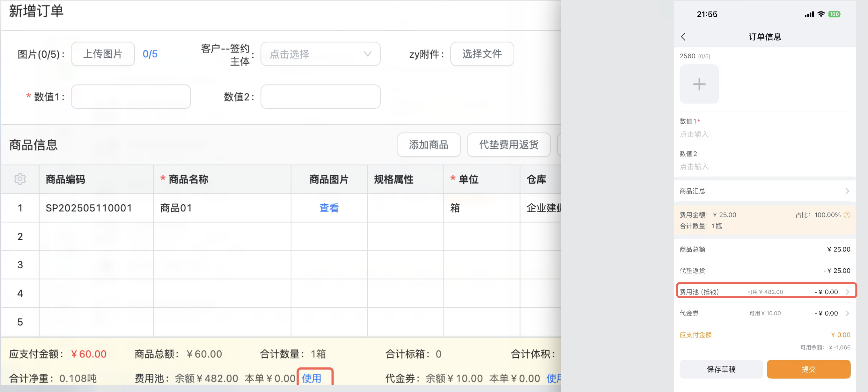
Task: Tap the orange 提交 button
Action: click(808, 369)
